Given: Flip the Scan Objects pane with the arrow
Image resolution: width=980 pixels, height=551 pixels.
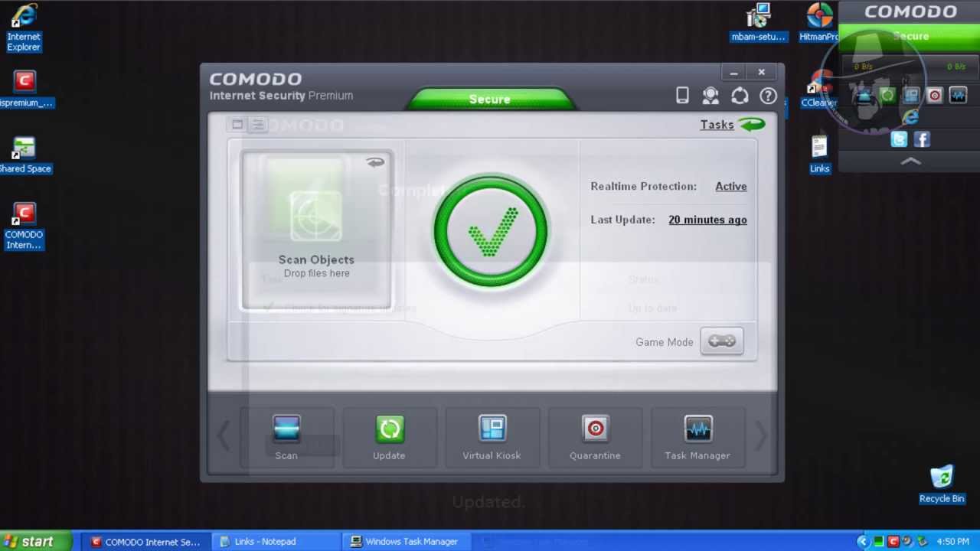Looking at the screenshot, I should pos(375,162).
